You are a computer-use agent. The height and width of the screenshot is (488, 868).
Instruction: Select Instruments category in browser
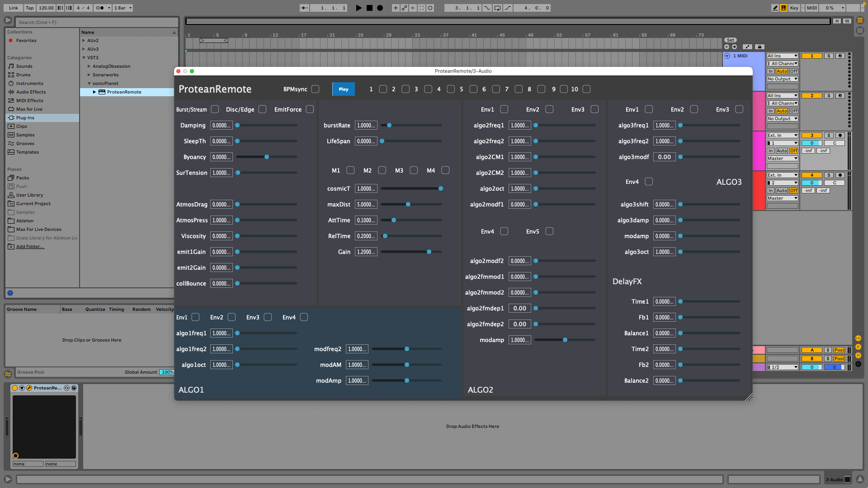pyautogui.click(x=30, y=84)
